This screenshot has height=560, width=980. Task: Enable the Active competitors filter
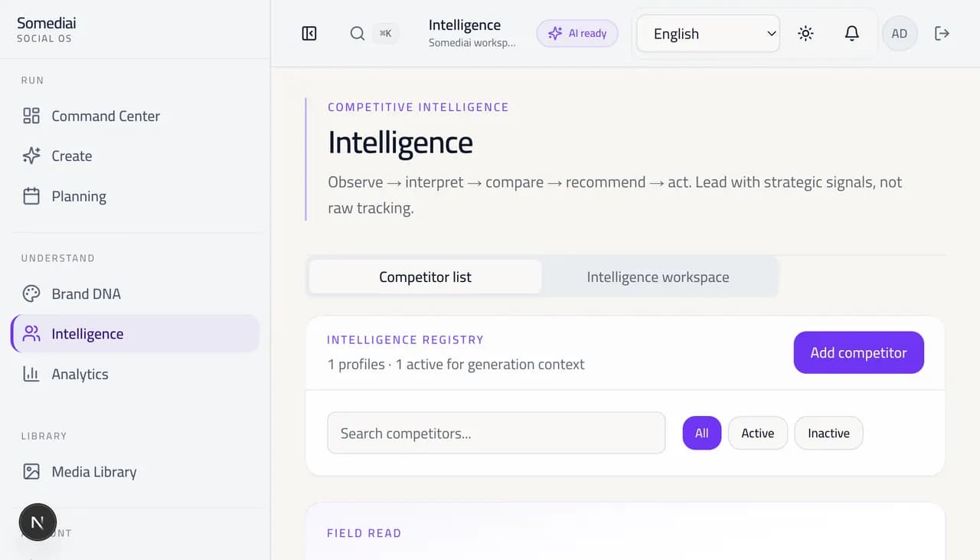coord(758,433)
